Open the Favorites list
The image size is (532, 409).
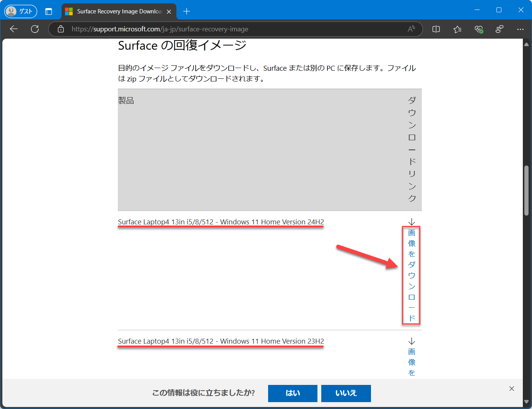coord(457,29)
